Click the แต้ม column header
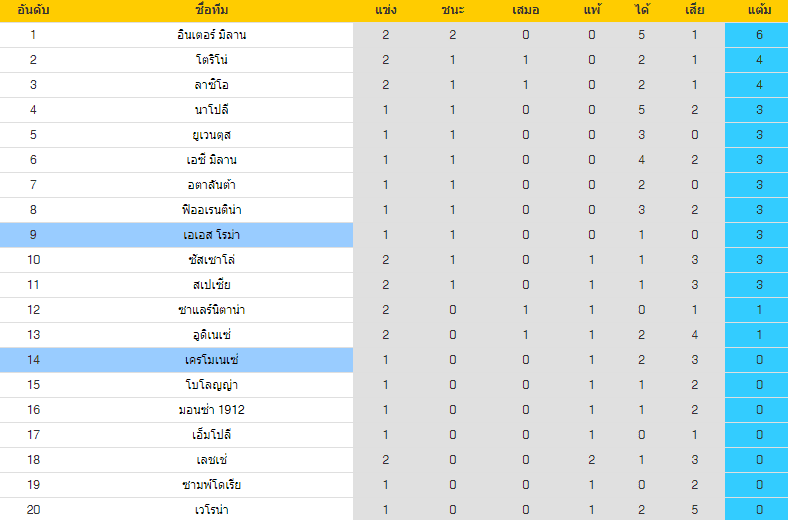The width and height of the screenshot is (788, 520). point(759,10)
